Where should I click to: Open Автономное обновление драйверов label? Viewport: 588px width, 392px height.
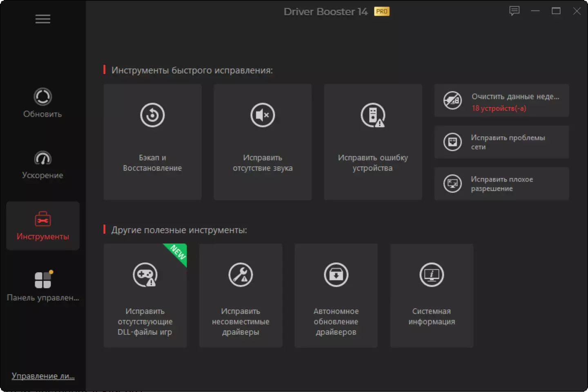click(336, 321)
